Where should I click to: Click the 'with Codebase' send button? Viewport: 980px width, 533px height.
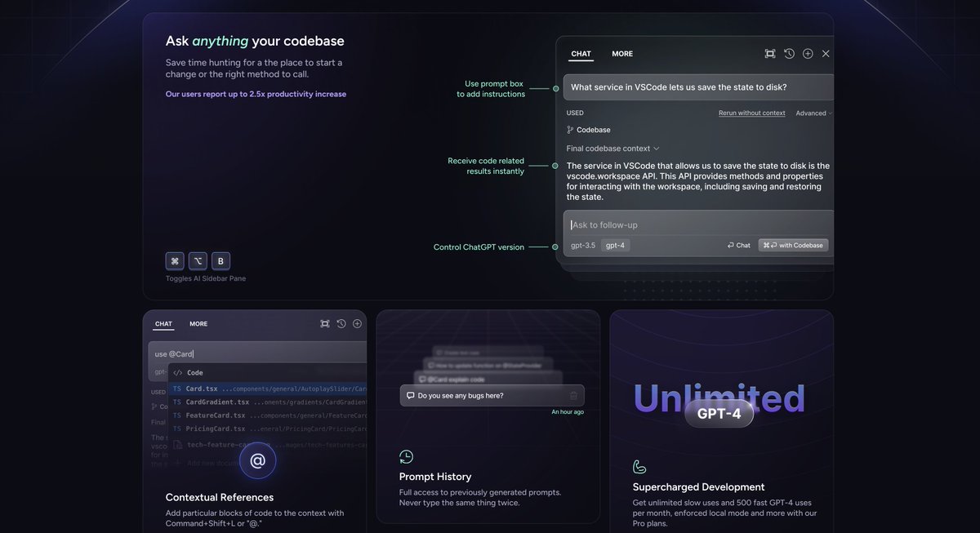[793, 245]
